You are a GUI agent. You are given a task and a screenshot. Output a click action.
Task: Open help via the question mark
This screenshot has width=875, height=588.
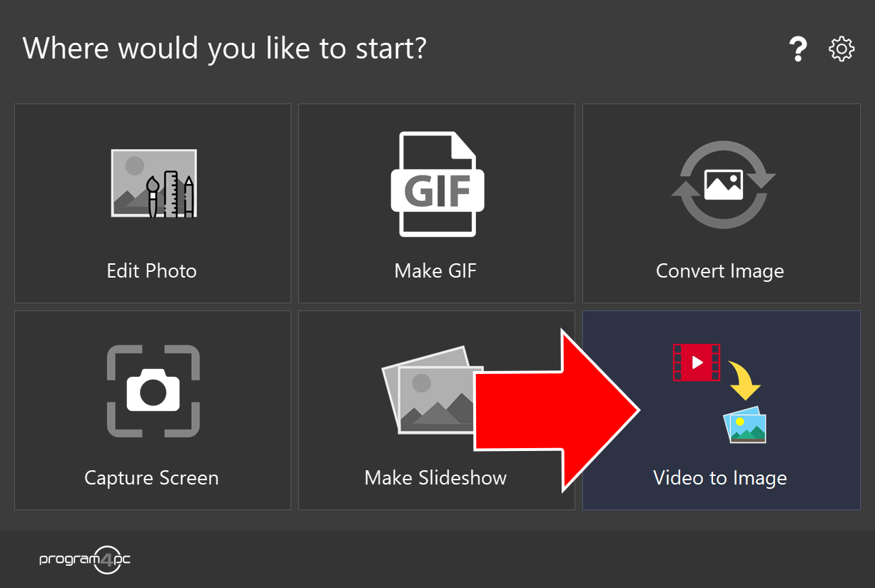(x=797, y=49)
